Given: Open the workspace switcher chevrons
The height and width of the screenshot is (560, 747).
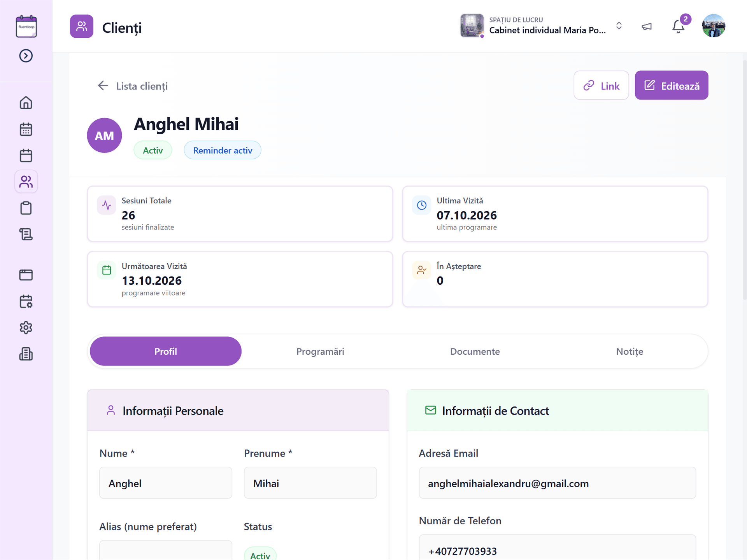Looking at the screenshot, I should [619, 26].
